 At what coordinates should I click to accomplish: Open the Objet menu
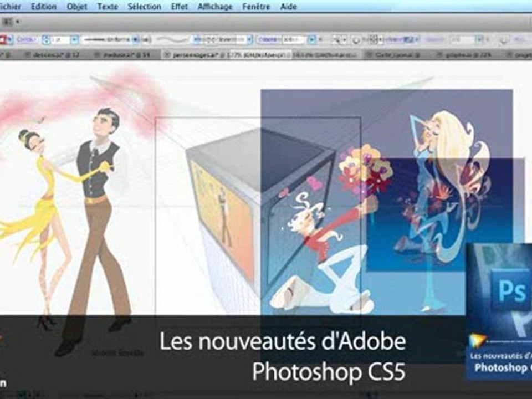77,7
